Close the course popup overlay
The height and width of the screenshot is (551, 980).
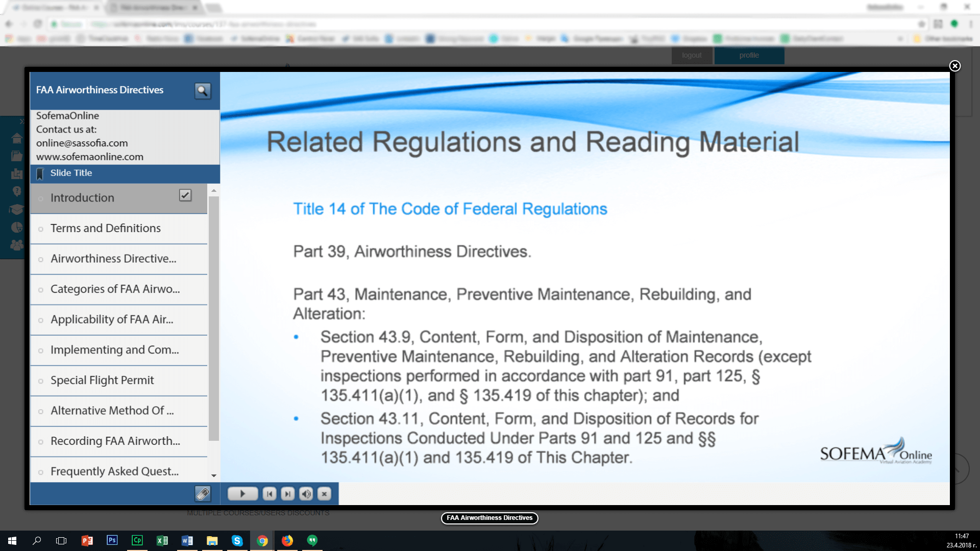click(x=954, y=66)
